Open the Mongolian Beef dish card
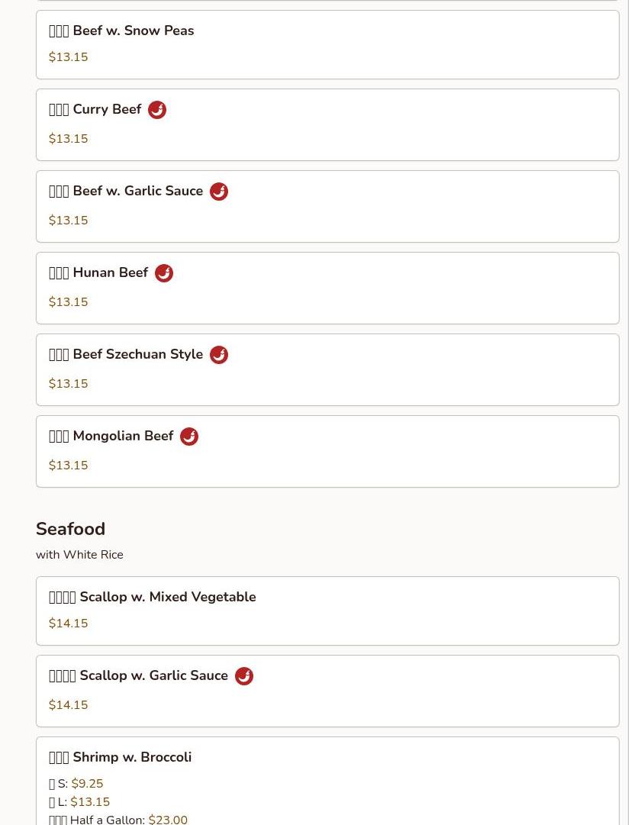 (x=327, y=452)
